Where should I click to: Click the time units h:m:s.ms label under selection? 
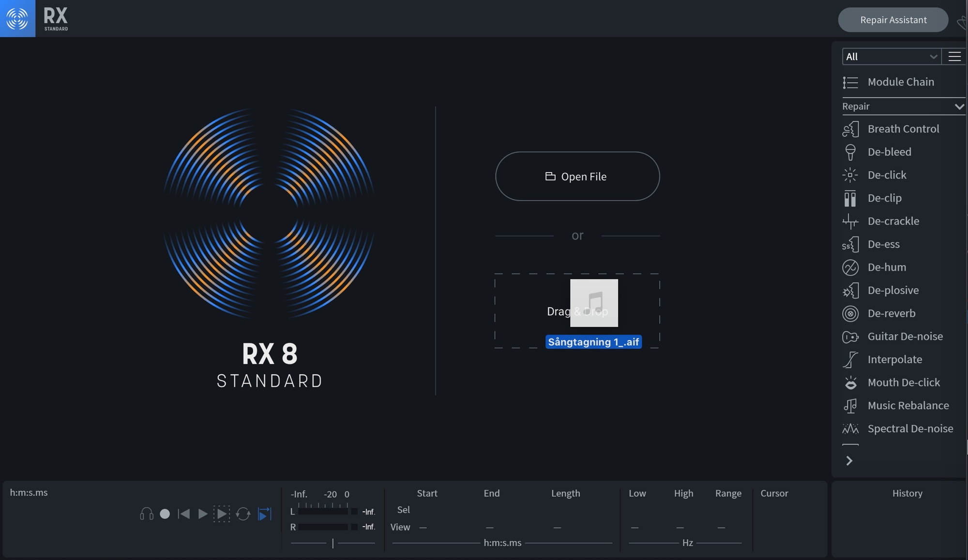tap(502, 543)
